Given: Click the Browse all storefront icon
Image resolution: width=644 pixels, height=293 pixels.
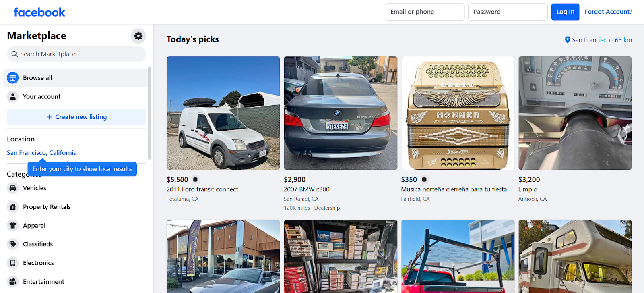Looking at the screenshot, I should pyautogui.click(x=13, y=78).
